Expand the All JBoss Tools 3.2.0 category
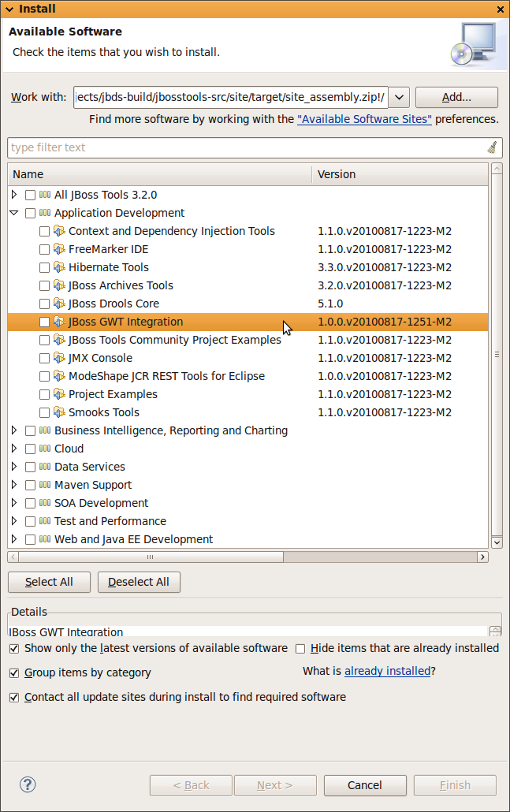Image resolution: width=510 pixels, height=812 pixels. click(14, 195)
